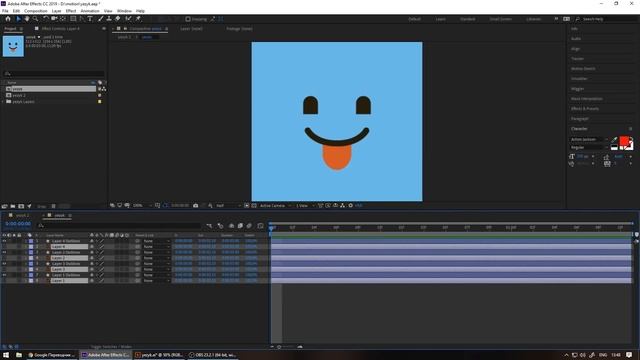Open Parent dropdown for Layer 4 Outlines
Image resolution: width=640 pixels, height=360 pixels.
click(x=156, y=241)
